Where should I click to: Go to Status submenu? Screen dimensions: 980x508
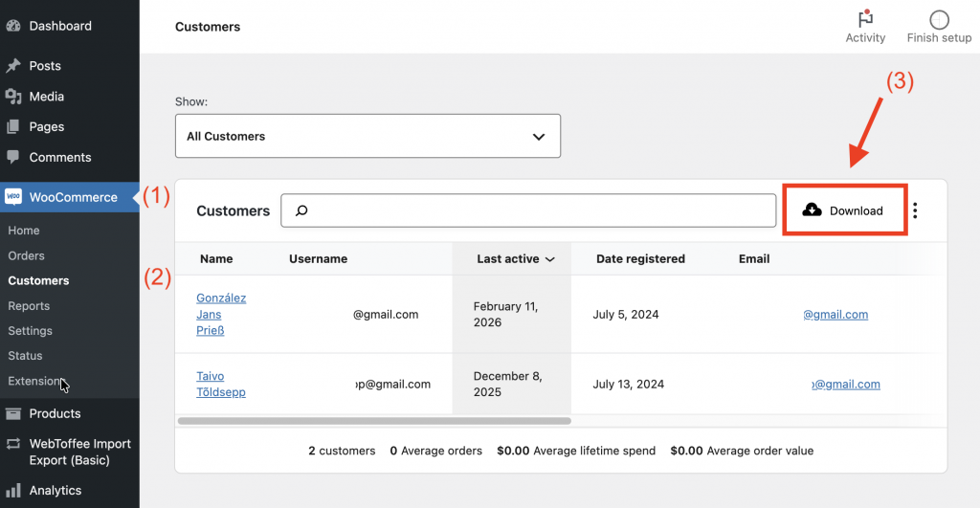click(25, 356)
